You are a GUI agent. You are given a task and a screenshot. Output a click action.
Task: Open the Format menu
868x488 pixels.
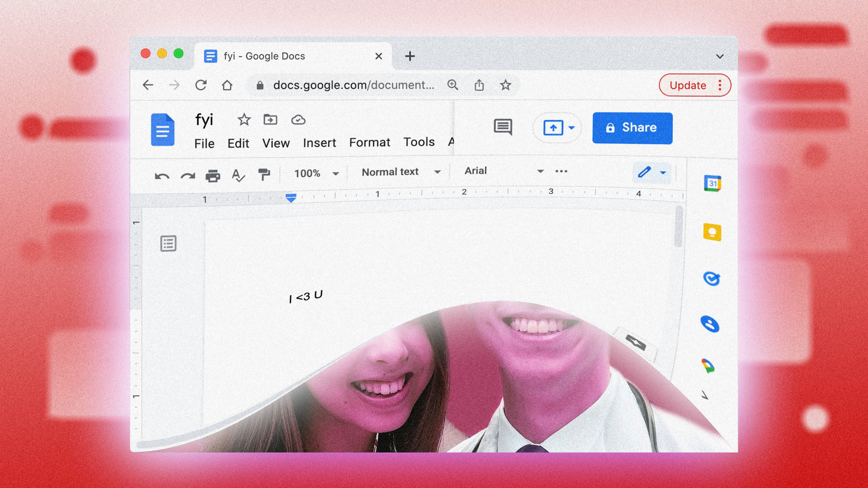pyautogui.click(x=370, y=142)
